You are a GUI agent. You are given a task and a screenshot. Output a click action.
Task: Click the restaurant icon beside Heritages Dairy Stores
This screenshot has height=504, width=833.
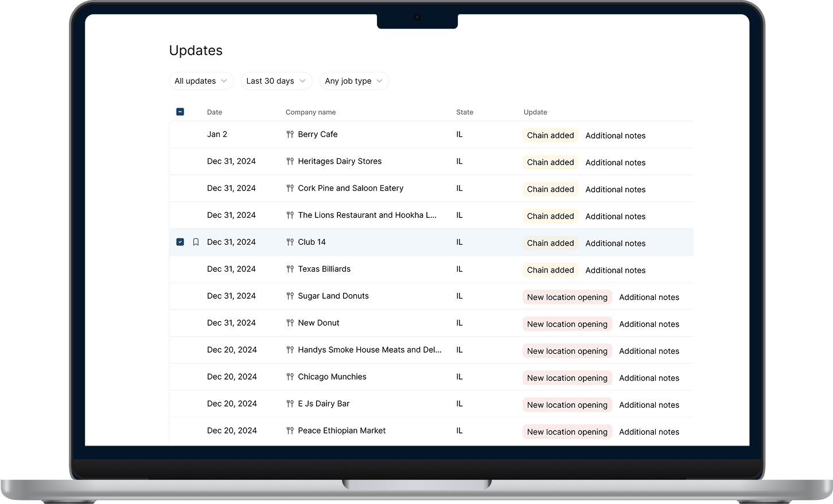290,162
